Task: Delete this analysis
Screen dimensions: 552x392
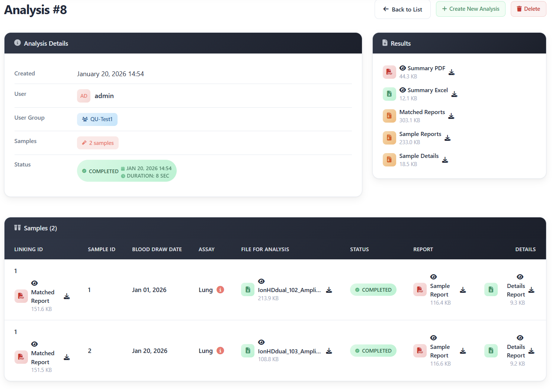Action: tap(528, 9)
